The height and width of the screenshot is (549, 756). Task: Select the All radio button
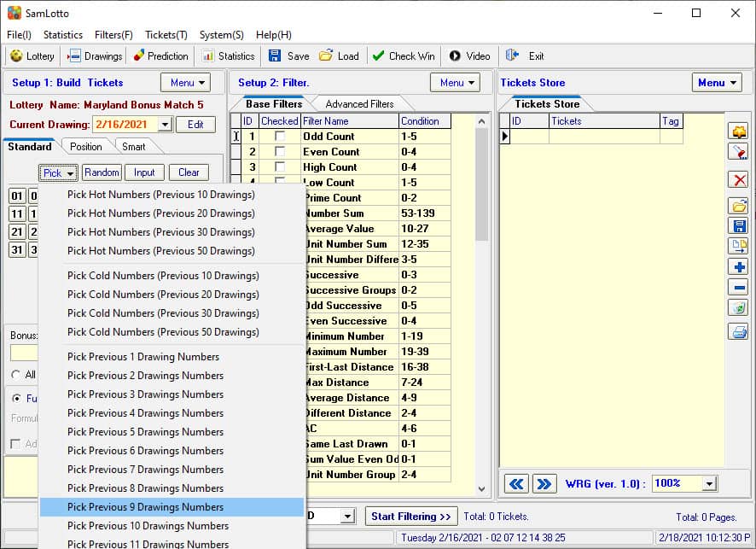coord(16,374)
